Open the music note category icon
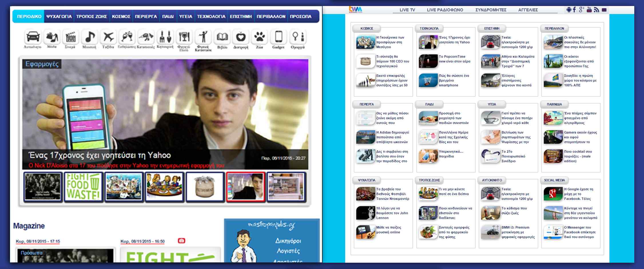This screenshot has width=644, height=269. point(90,37)
